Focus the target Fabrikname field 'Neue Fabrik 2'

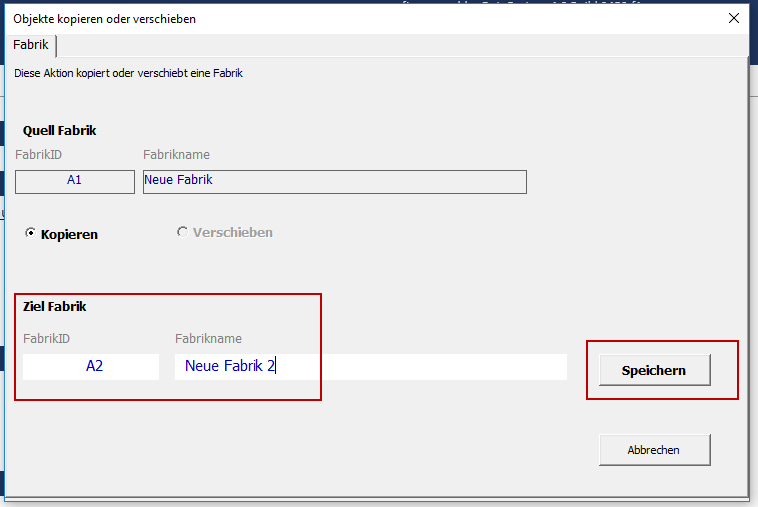click(370, 366)
